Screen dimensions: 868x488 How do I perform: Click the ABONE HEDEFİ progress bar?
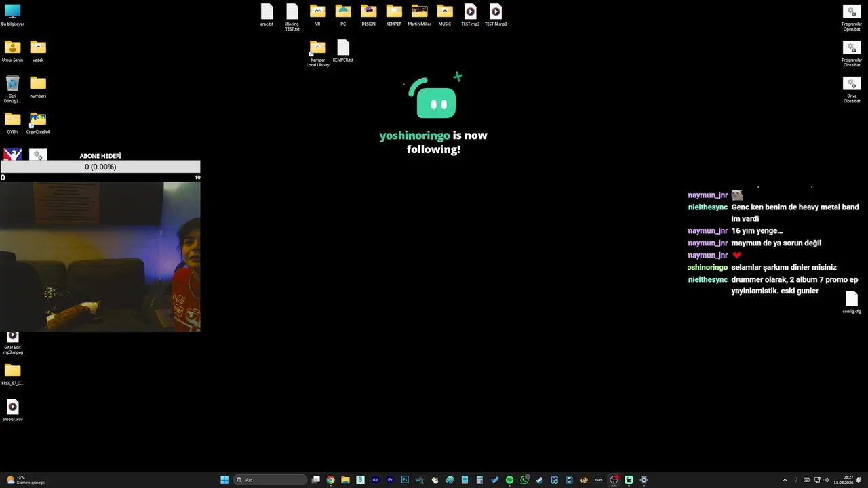pos(100,167)
